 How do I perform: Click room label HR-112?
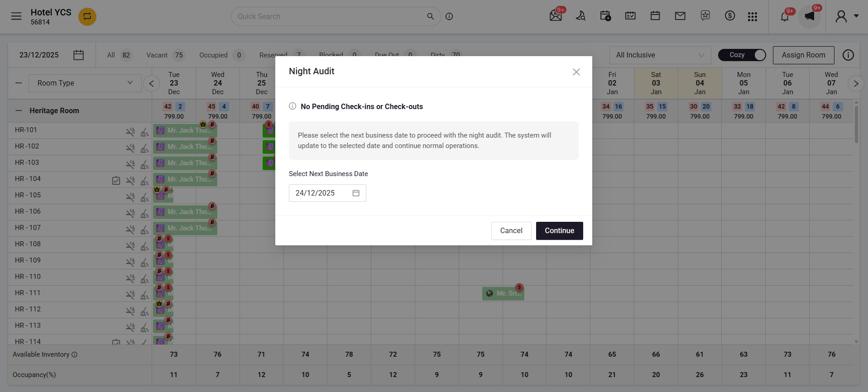coord(28,309)
